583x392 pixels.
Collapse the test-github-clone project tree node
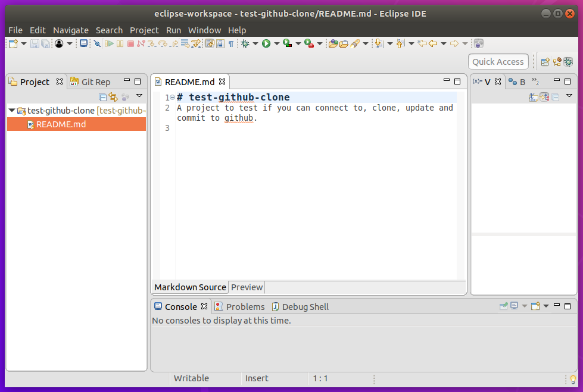click(x=11, y=111)
